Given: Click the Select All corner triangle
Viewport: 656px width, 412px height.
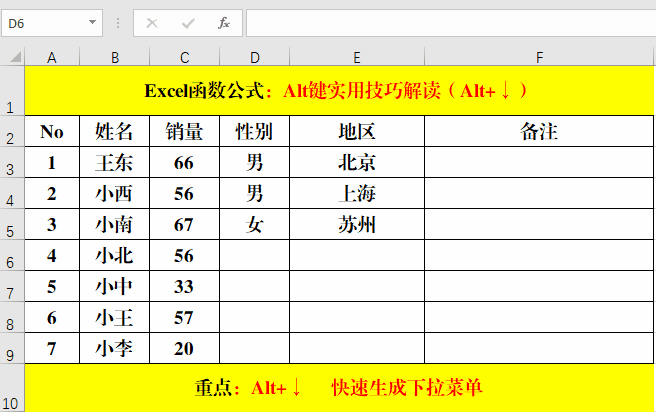Looking at the screenshot, I should pos(15,56).
